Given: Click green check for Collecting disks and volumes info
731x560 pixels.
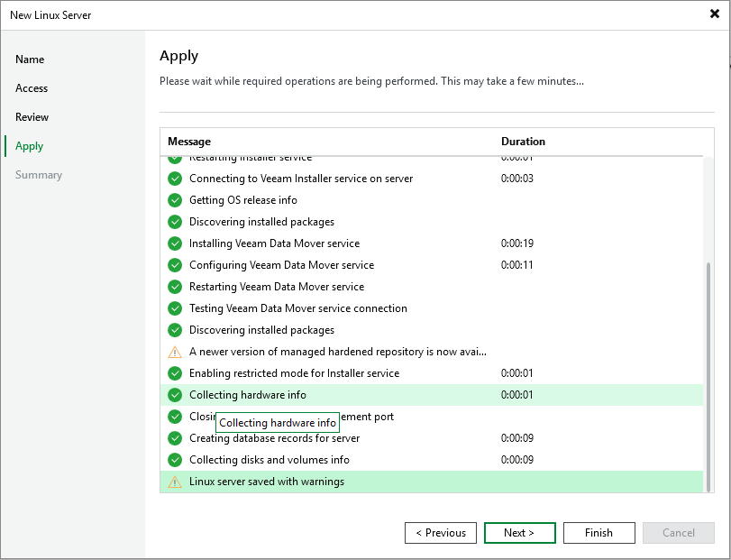Looking at the screenshot, I should (x=175, y=460).
